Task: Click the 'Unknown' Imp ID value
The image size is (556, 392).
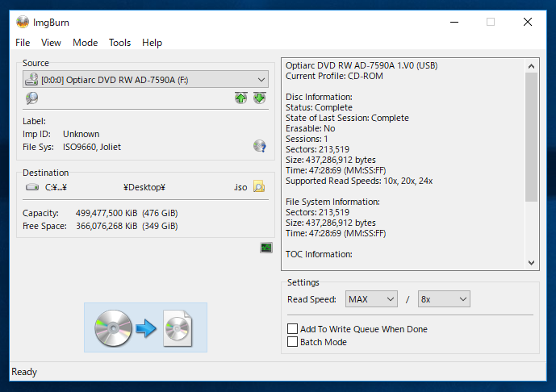Action: [x=82, y=134]
